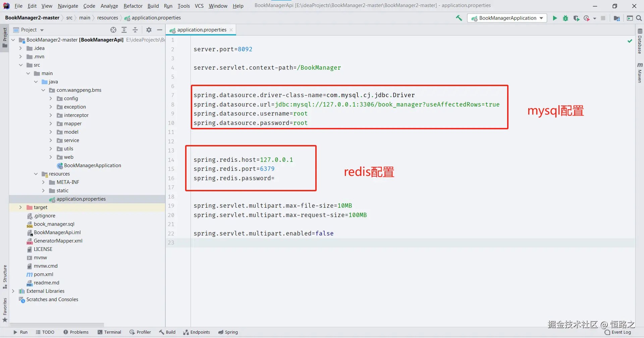The height and width of the screenshot is (338, 644).
Task: Open the dropdown arrow next to Profile icon
Action: click(595, 18)
